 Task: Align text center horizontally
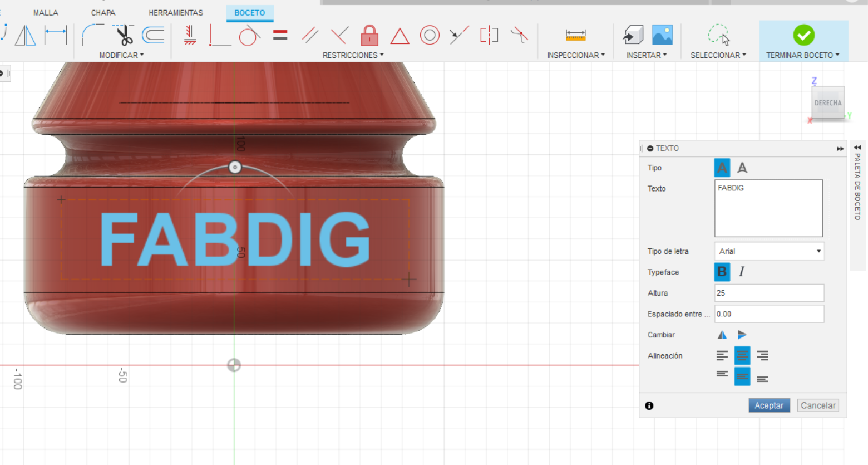(x=742, y=355)
